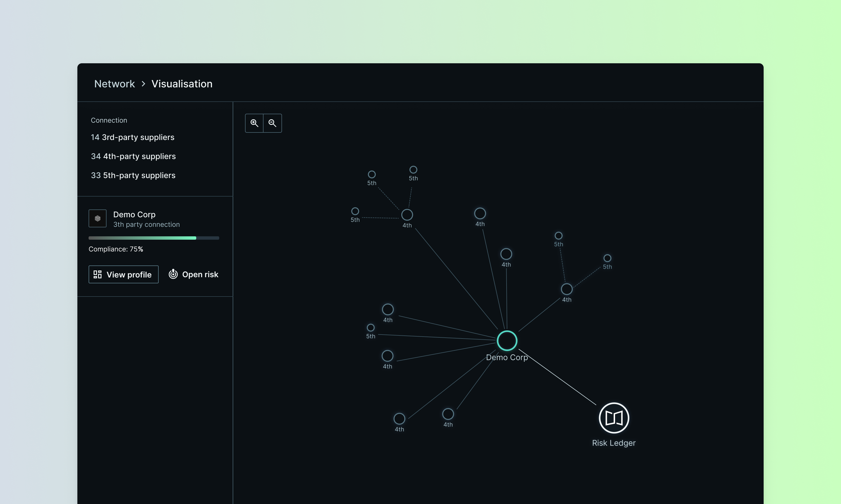Select the highlighted Demo Corp graph node

click(x=507, y=341)
